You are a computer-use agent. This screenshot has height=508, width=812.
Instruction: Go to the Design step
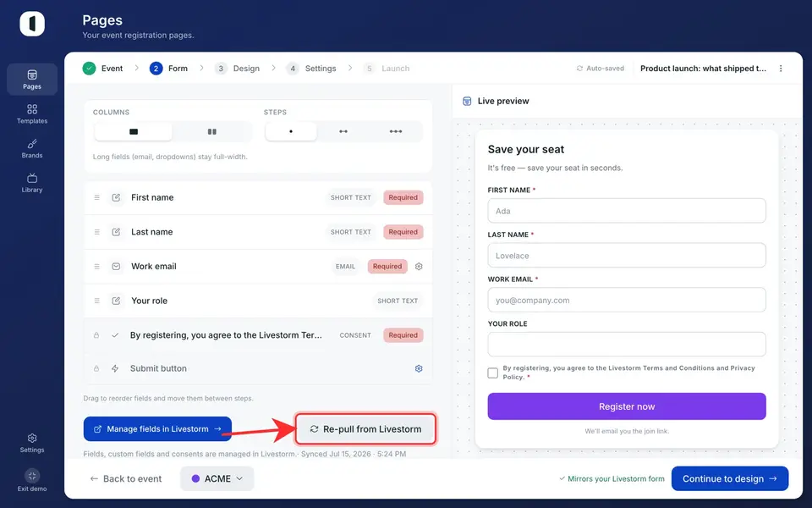point(237,69)
